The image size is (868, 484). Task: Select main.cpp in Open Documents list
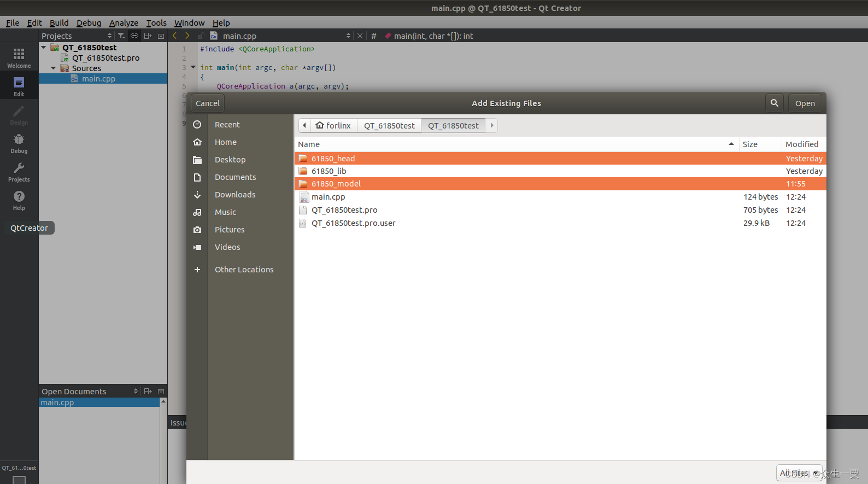pyautogui.click(x=99, y=403)
